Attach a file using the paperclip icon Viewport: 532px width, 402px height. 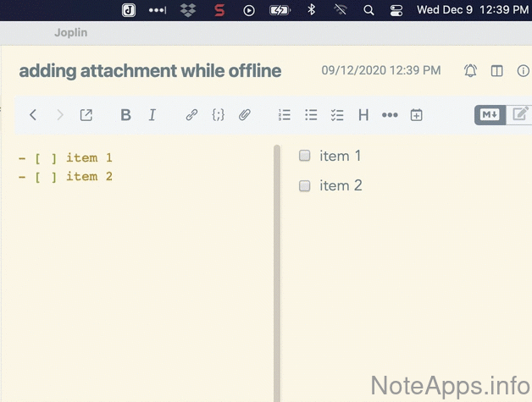pyautogui.click(x=244, y=115)
